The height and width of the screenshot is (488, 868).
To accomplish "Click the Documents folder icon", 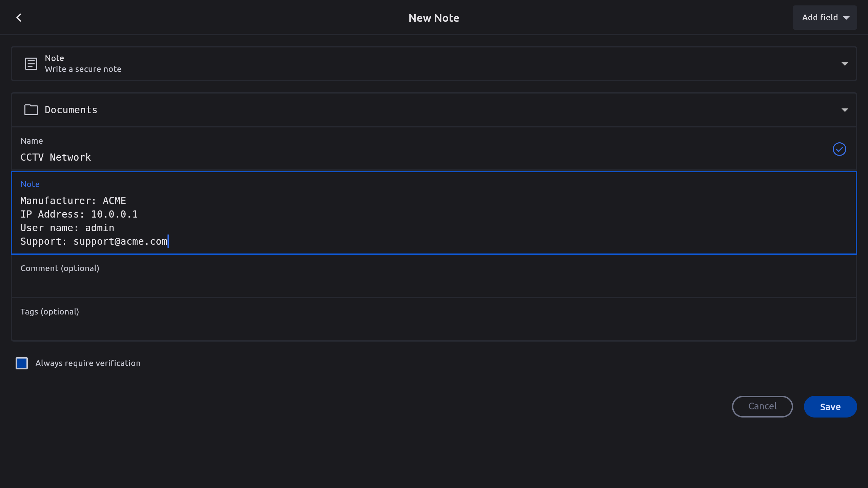I will pos(31,110).
